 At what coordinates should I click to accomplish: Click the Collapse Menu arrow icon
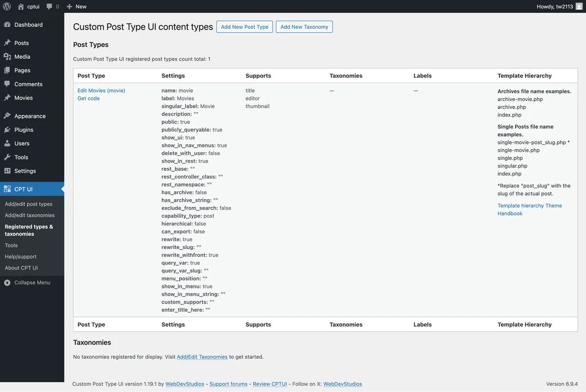tap(7, 283)
